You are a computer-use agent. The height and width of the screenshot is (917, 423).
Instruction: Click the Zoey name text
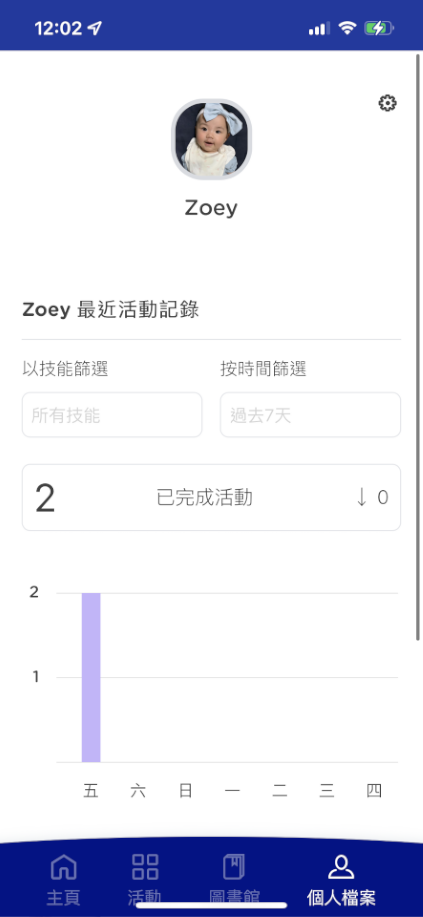pyautogui.click(x=211, y=208)
